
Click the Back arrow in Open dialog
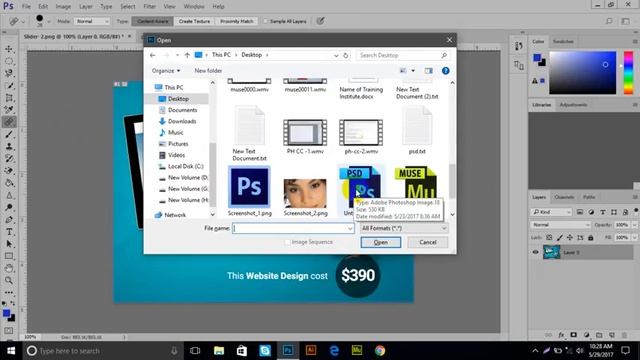(x=153, y=55)
